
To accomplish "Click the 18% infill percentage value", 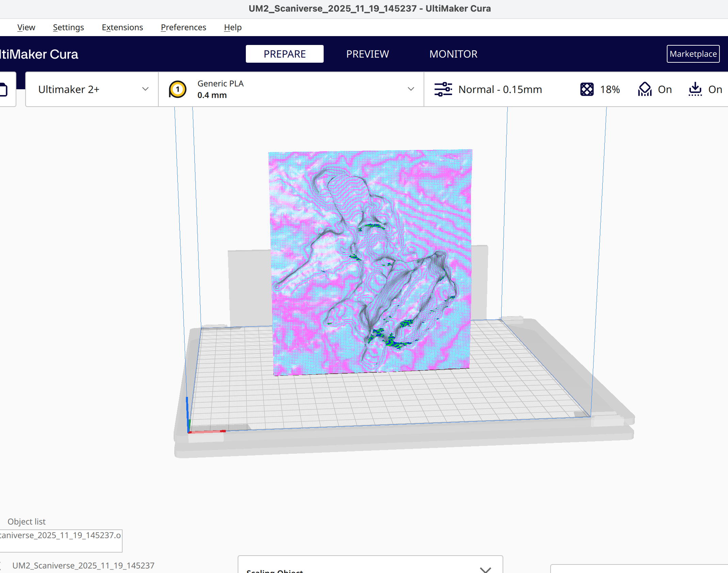I will point(609,89).
